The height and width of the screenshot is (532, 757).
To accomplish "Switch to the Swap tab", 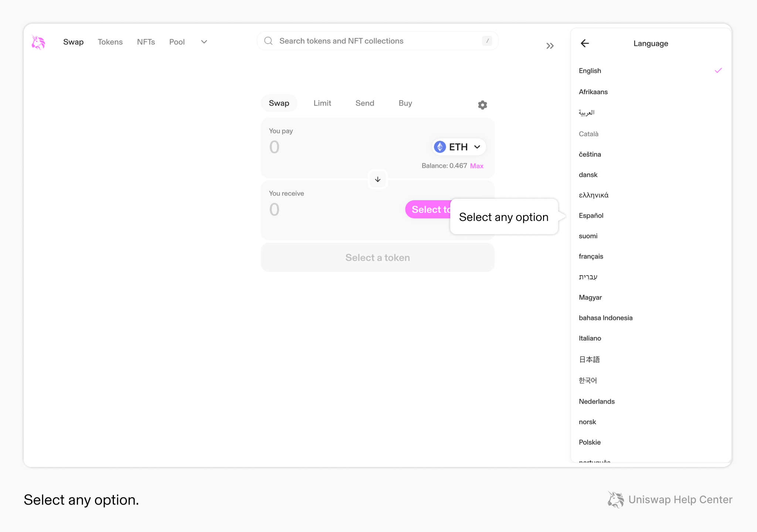I will [279, 103].
